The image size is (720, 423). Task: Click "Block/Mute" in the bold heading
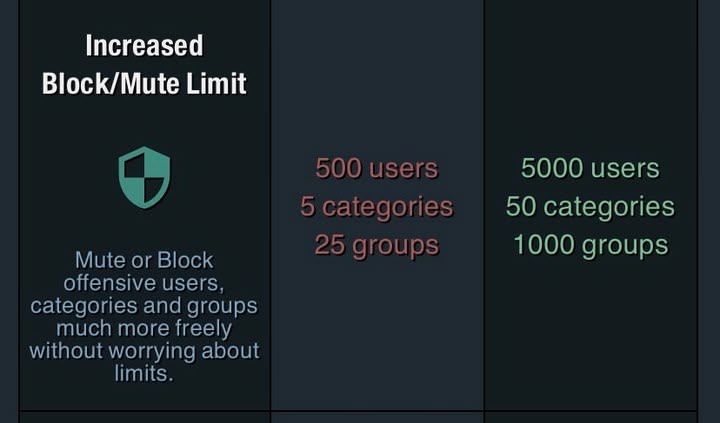112,83
